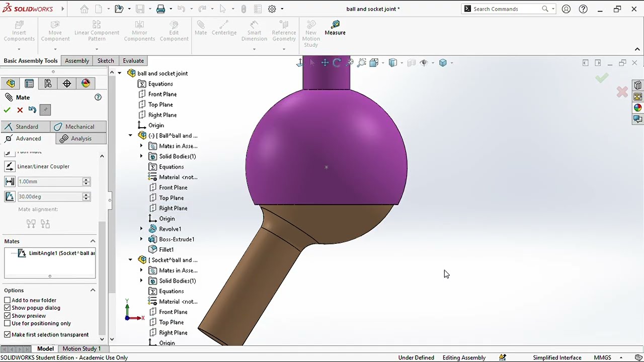
Task: Expand the Boss-Extrude1 feature node
Action: [141, 239]
